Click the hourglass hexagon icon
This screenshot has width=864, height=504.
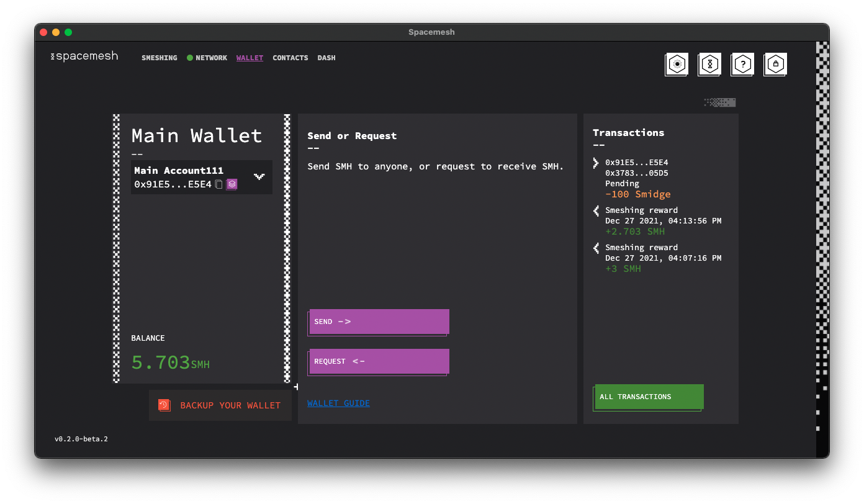[x=710, y=63]
